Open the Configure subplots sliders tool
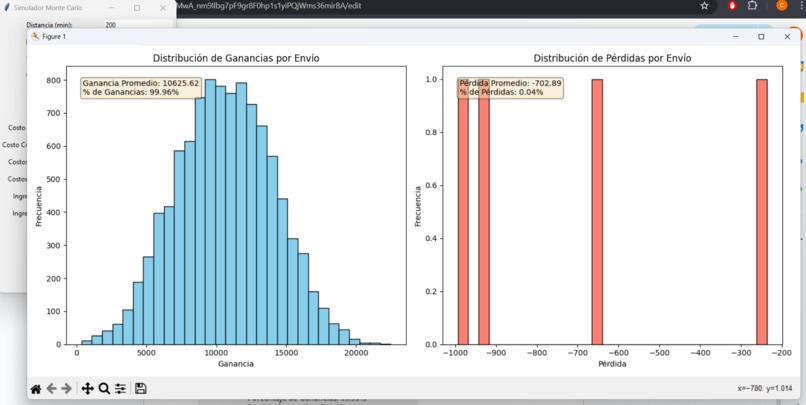 (x=120, y=389)
